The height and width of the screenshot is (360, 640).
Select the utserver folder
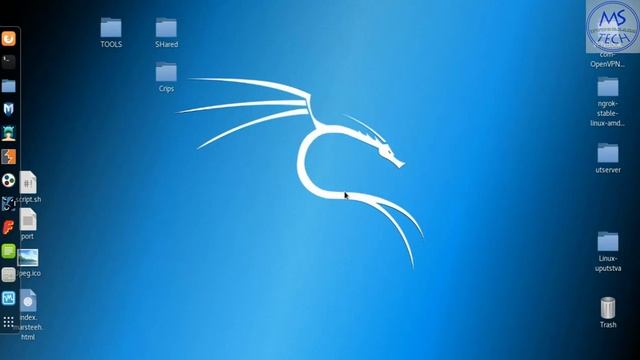tap(608, 153)
